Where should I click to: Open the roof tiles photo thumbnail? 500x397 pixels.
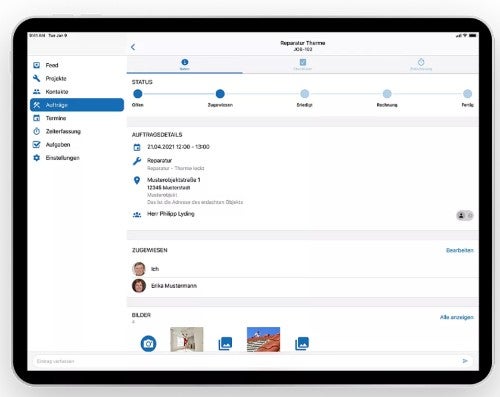point(263,339)
